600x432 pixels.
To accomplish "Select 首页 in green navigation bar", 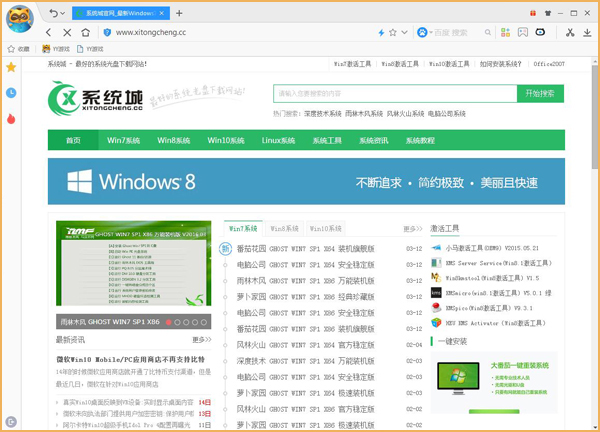I will click(73, 140).
